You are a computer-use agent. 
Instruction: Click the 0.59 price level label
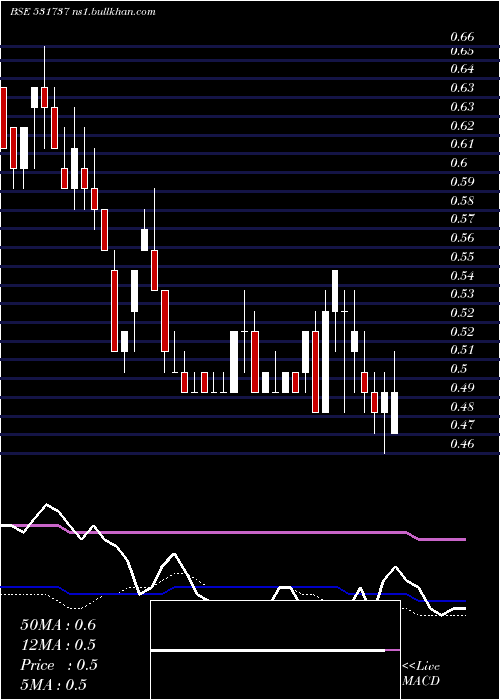pyautogui.click(x=462, y=182)
